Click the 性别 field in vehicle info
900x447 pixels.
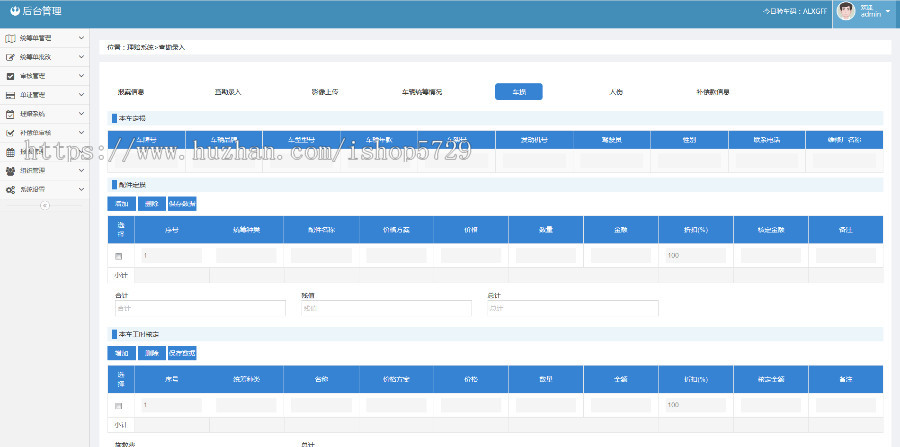coord(689,161)
